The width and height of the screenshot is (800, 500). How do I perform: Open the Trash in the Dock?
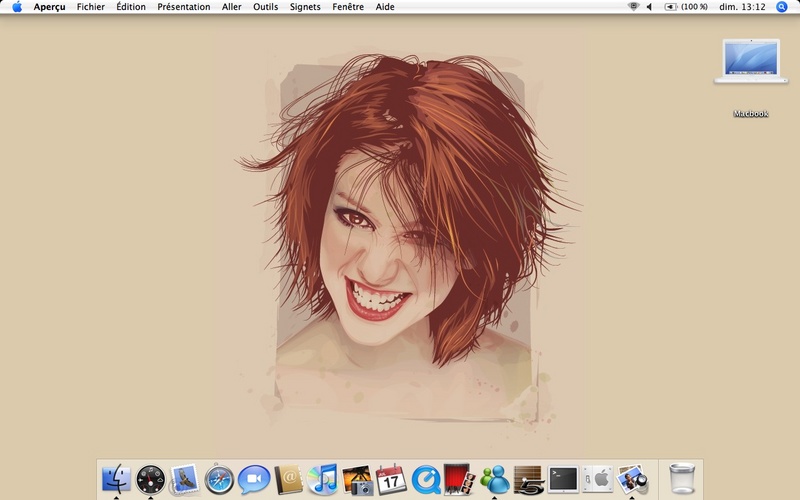tap(681, 480)
